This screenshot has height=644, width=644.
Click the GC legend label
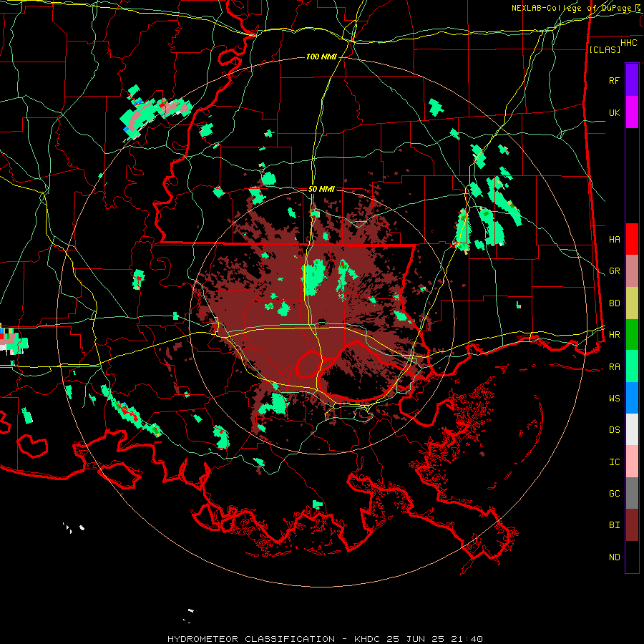point(614,494)
